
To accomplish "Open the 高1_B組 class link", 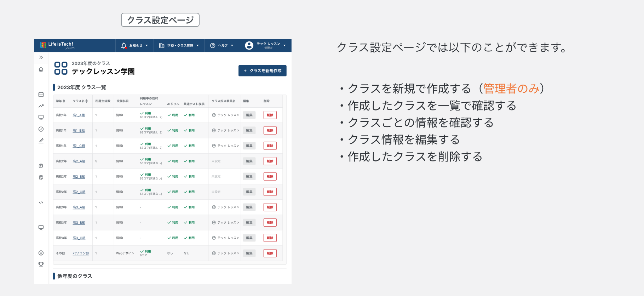I will click(x=79, y=131).
